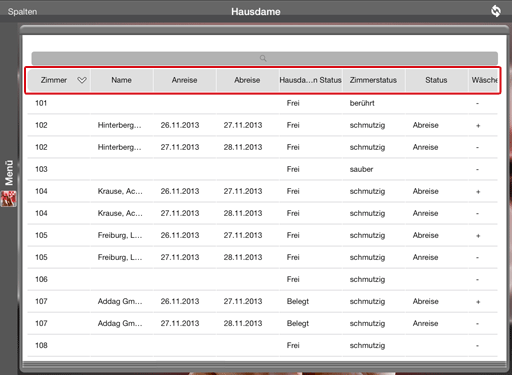Click the Zimmerstatus column header
This screenshot has width=512, height=375.
(373, 80)
